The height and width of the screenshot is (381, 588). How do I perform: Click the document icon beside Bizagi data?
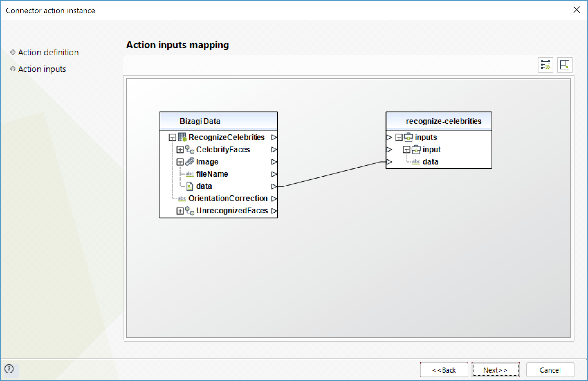pyautogui.click(x=190, y=186)
